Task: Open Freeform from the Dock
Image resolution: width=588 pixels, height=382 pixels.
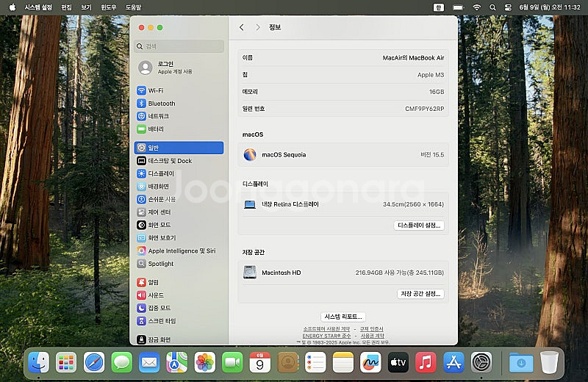Action: pos(370,362)
